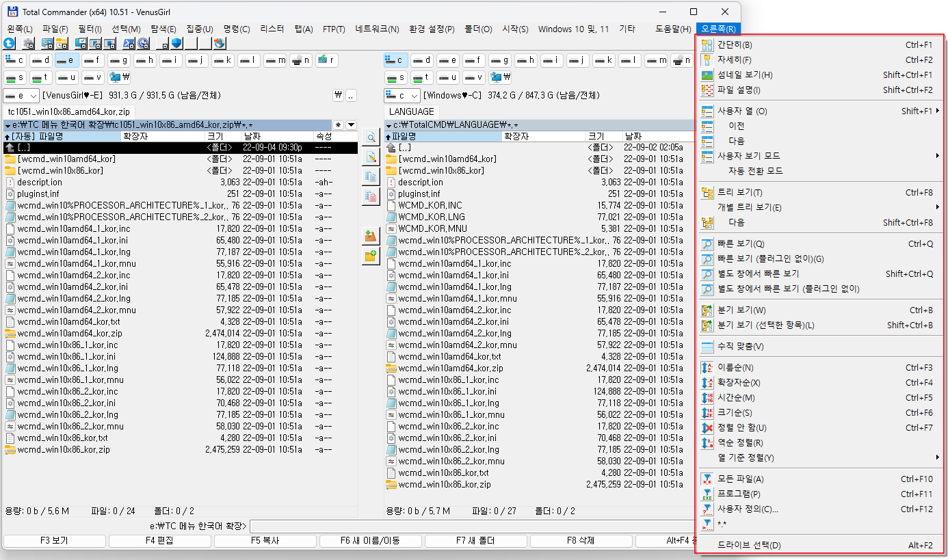Click the new folder icon between panels
The image size is (948, 560).
coord(371,256)
